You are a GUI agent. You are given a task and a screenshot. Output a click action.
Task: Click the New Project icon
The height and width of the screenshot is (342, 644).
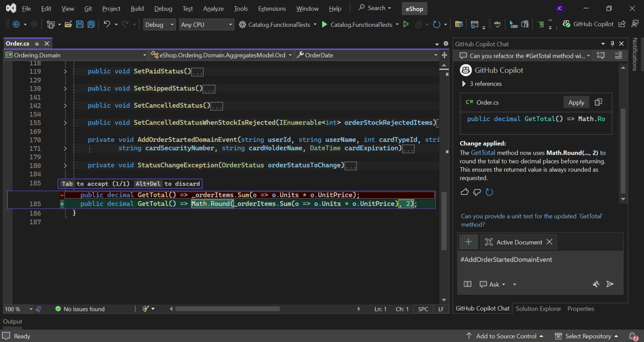[50, 24]
